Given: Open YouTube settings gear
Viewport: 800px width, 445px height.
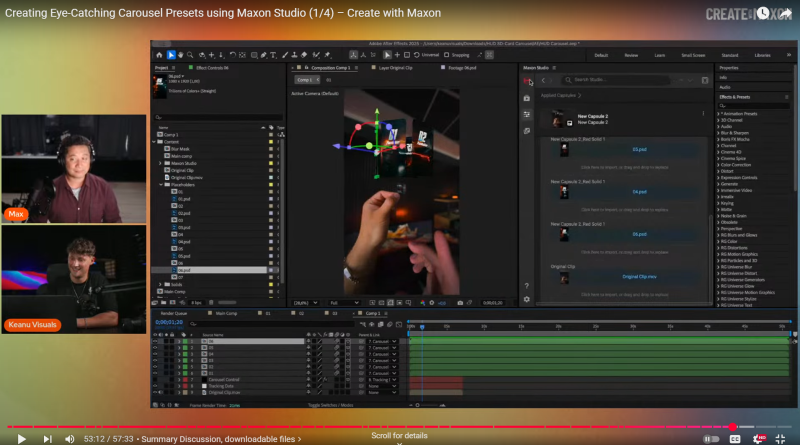Looking at the screenshot, I should click(759, 439).
